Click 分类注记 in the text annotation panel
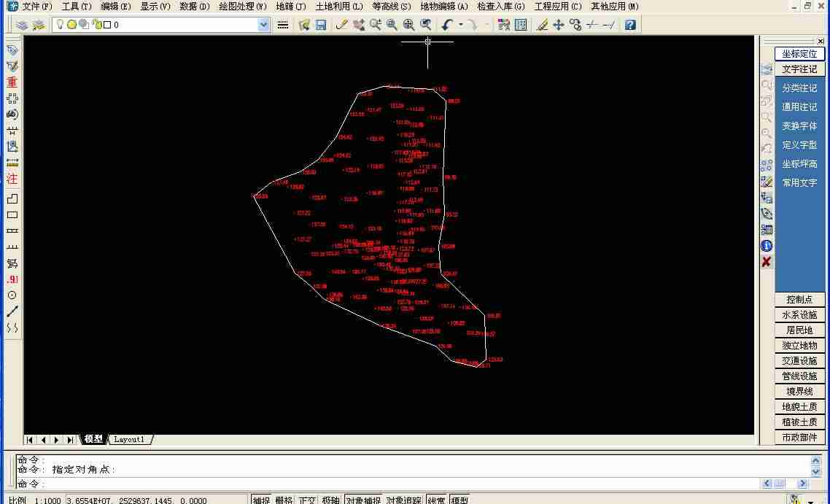Viewport: 830px width, 504px height. tap(799, 88)
